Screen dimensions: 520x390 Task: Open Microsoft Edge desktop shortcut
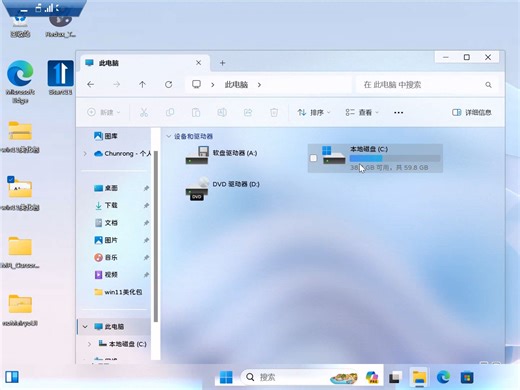[x=20, y=82]
